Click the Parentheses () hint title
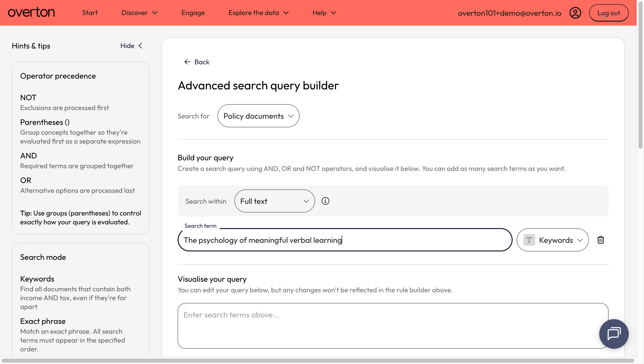Screen dimensions: 644x364 point(45,122)
